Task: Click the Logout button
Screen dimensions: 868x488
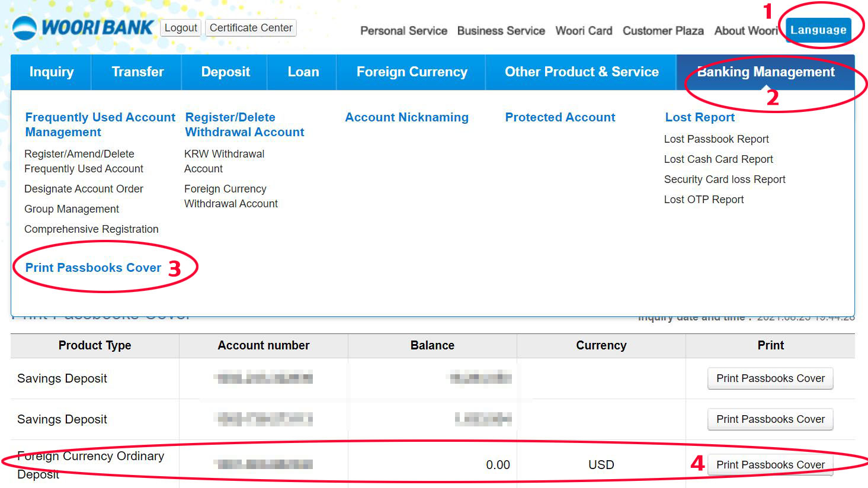Action: tap(181, 28)
